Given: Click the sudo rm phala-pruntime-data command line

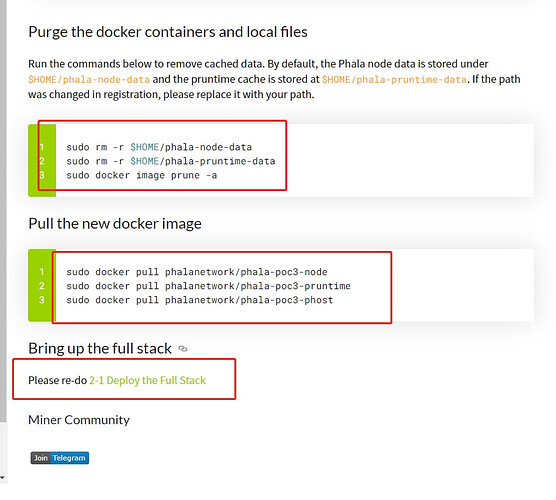Looking at the screenshot, I should coord(171,161).
